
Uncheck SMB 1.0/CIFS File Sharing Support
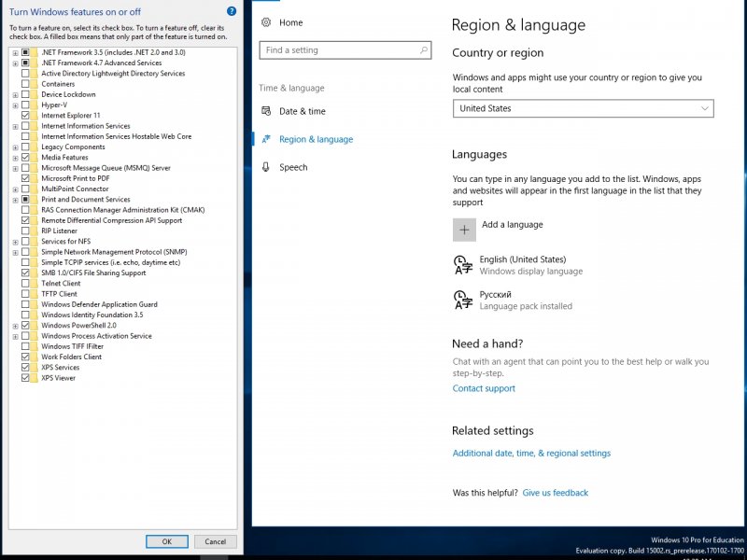click(x=25, y=273)
